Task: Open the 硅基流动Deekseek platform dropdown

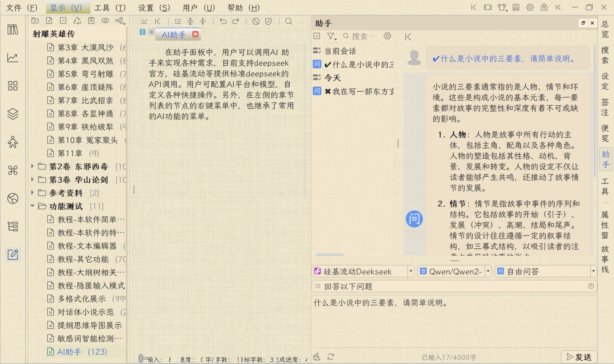Action: tap(410, 271)
